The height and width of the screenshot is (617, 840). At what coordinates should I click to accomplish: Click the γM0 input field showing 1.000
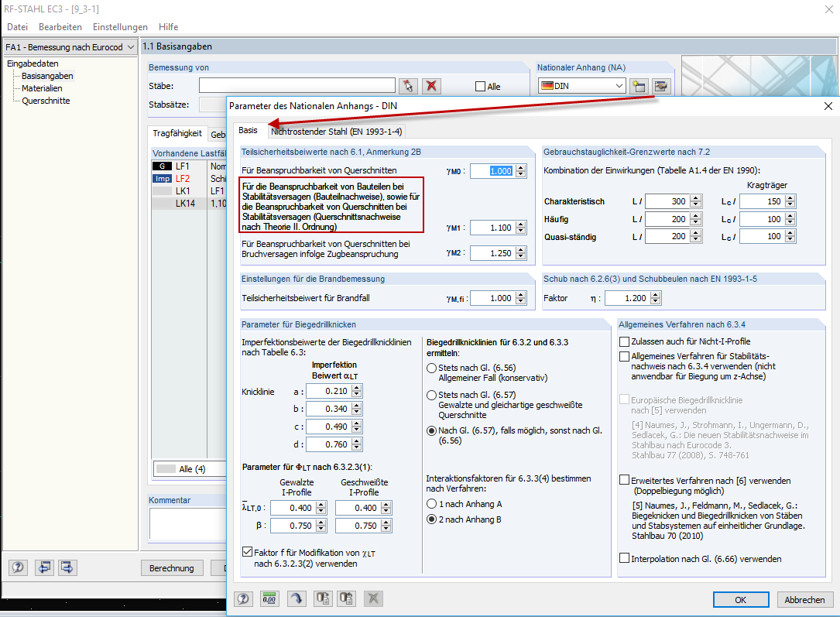(493, 171)
